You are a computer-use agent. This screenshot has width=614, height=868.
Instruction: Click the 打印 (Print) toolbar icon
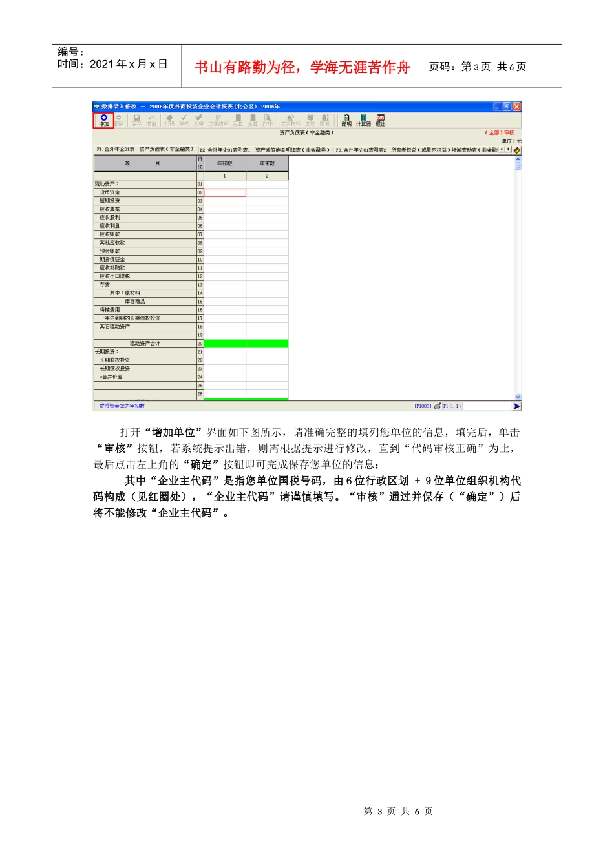tap(268, 120)
